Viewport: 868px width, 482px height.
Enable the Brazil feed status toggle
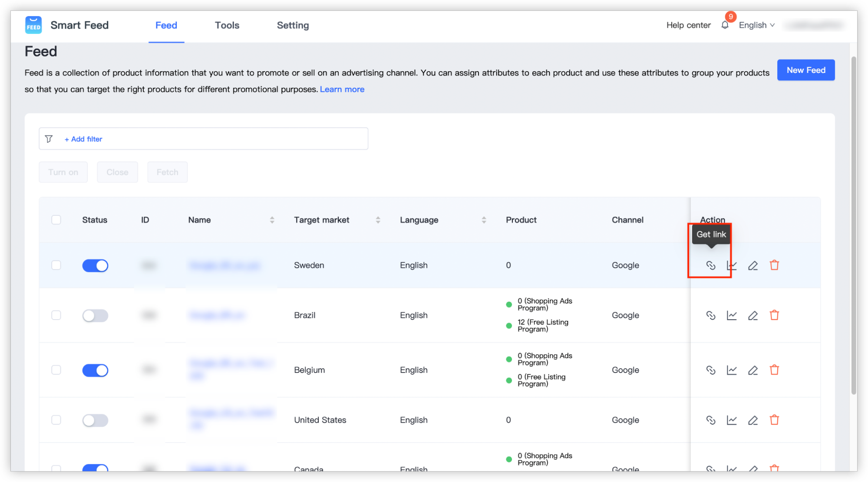[x=95, y=315]
